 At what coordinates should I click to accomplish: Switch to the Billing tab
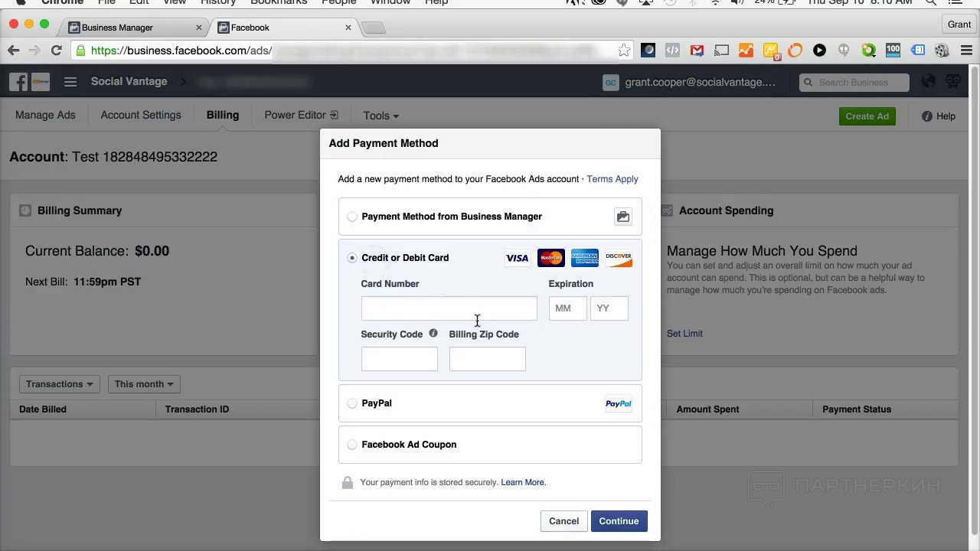pyautogui.click(x=223, y=115)
